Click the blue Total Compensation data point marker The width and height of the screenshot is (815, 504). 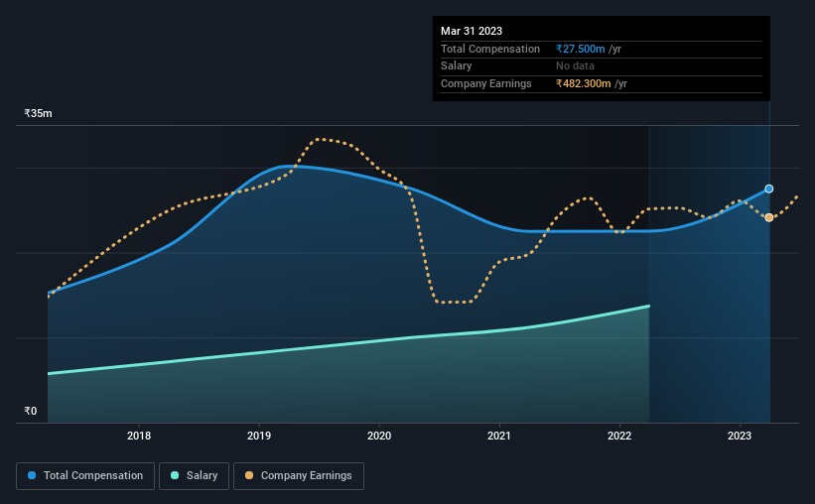(x=768, y=189)
